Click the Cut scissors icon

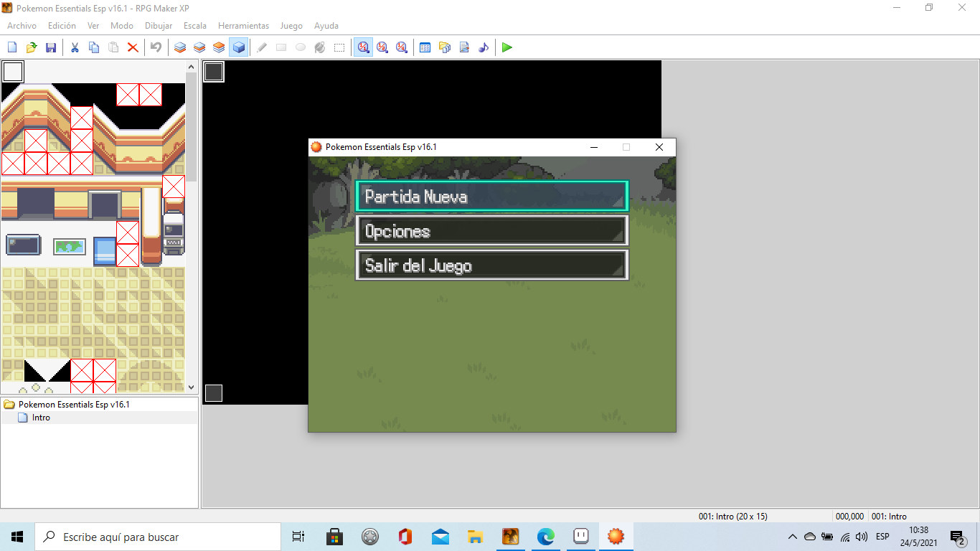pos(75,47)
